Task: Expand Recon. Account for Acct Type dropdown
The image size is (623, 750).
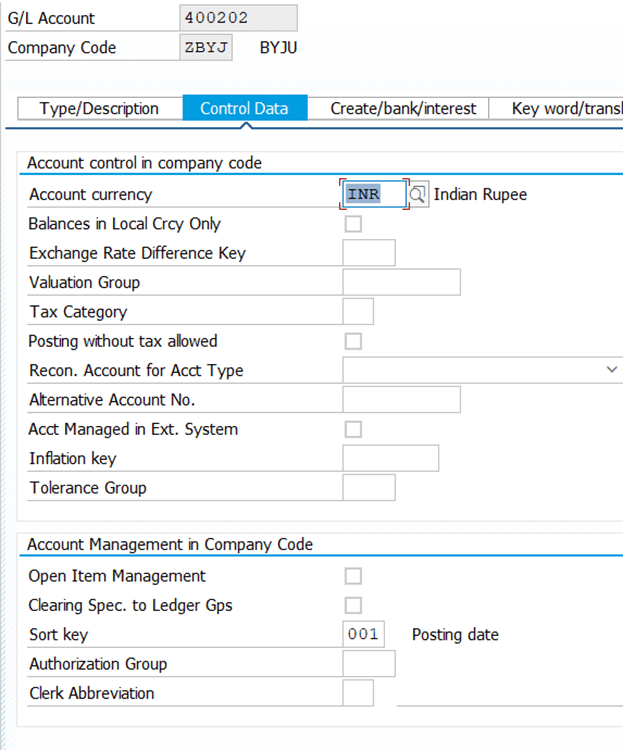Action: (x=611, y=371)
